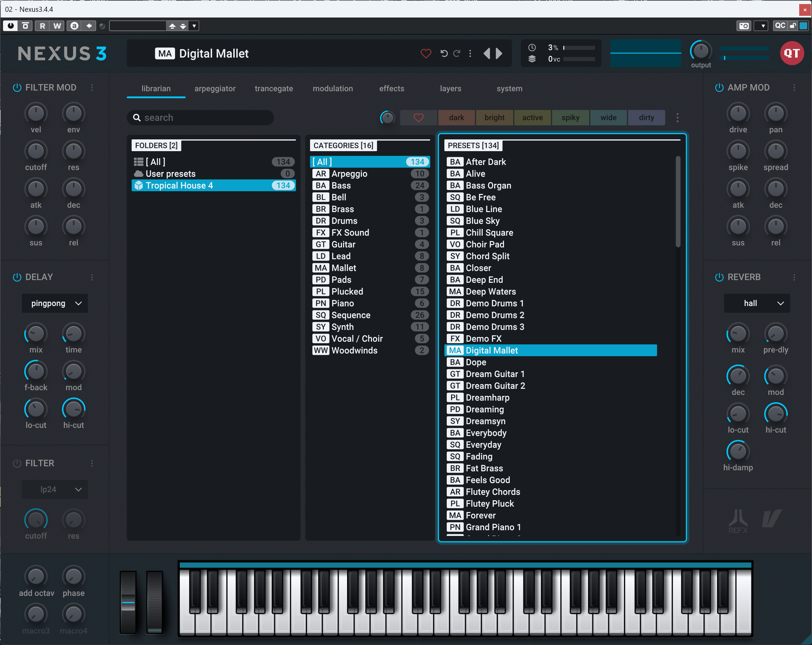Toggle the FILTER MOD power button
This screenshot has height=645, width=812.
point(17,87)
